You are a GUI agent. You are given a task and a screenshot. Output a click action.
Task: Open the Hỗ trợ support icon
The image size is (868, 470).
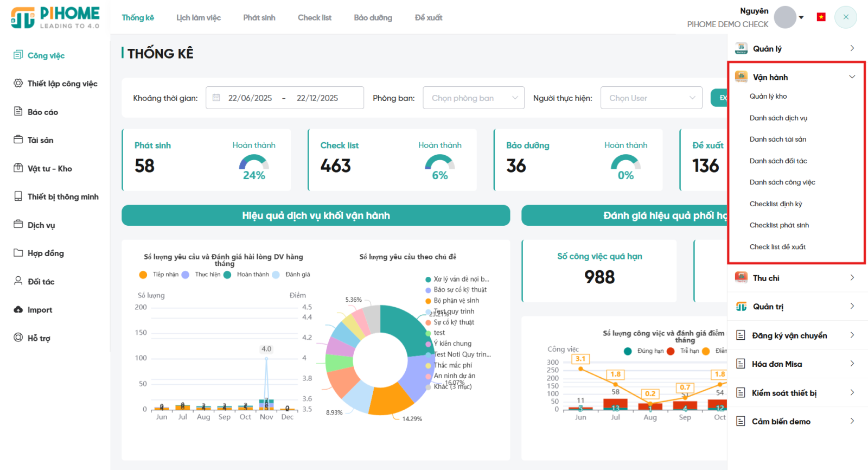pyautogui.click(x=18, y=338)
